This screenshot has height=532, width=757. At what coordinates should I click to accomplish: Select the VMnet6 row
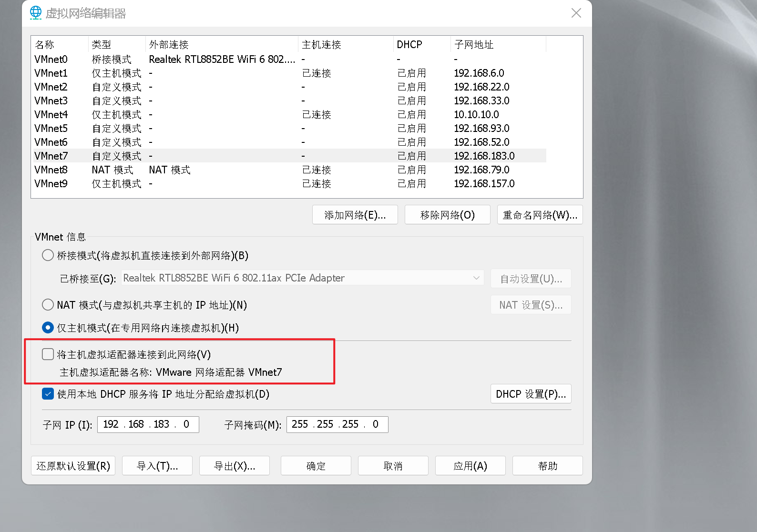click(289, 142)
